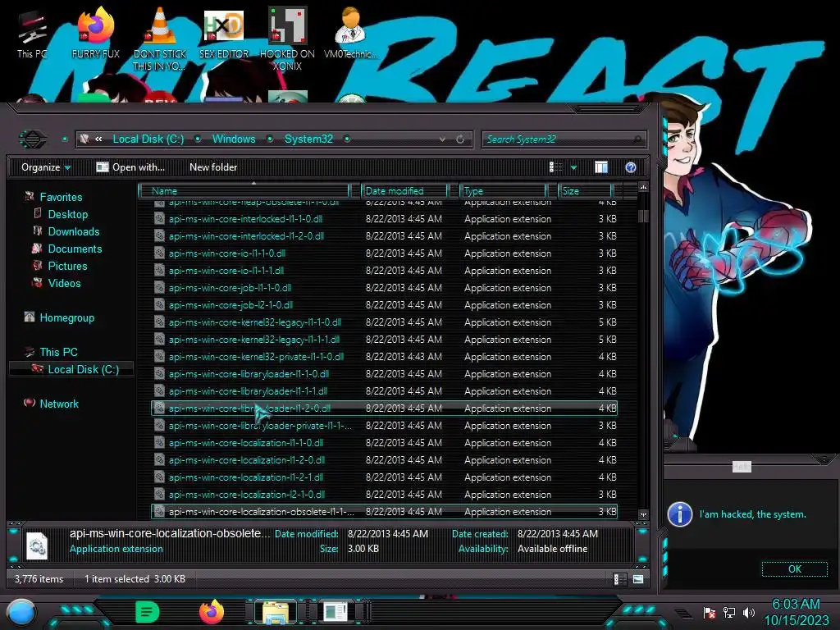
Task: Click the scrollbar up arrow in the file list
Action: (643, 187)
